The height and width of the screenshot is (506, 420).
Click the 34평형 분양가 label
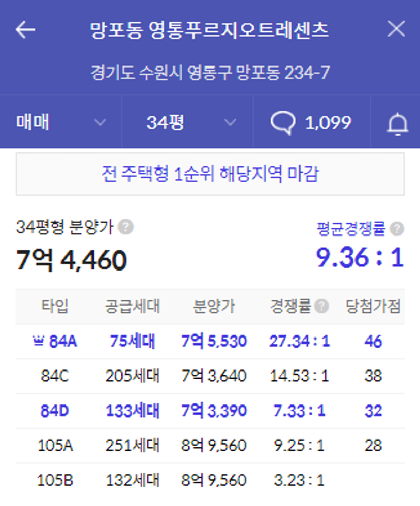click(65, 227)
